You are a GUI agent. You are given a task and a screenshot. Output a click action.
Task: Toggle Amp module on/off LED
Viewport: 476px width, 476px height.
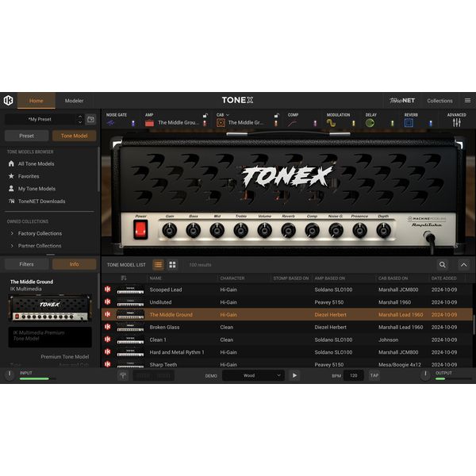205,123
